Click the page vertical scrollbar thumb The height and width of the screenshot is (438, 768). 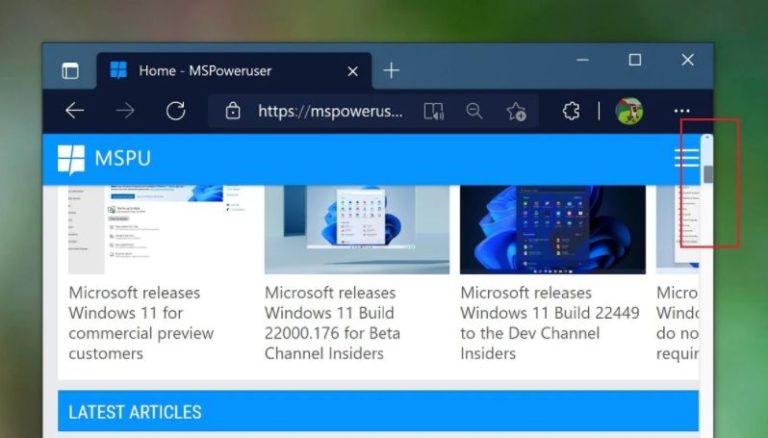pyautogui.click(x=708, y=174)
